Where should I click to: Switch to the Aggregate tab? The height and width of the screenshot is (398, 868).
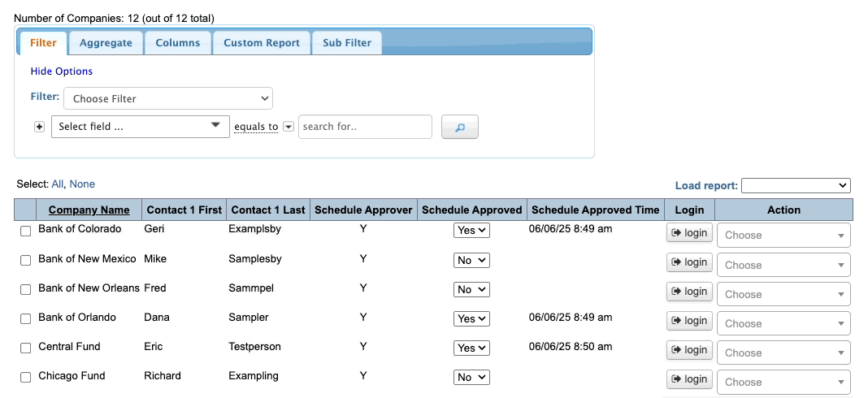[106, 43]
